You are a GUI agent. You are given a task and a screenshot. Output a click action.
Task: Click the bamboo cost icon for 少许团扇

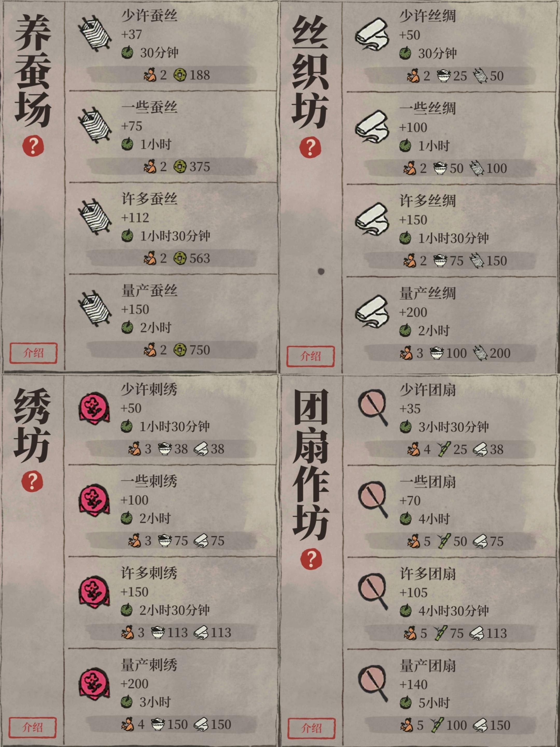(x=444, y=449)
